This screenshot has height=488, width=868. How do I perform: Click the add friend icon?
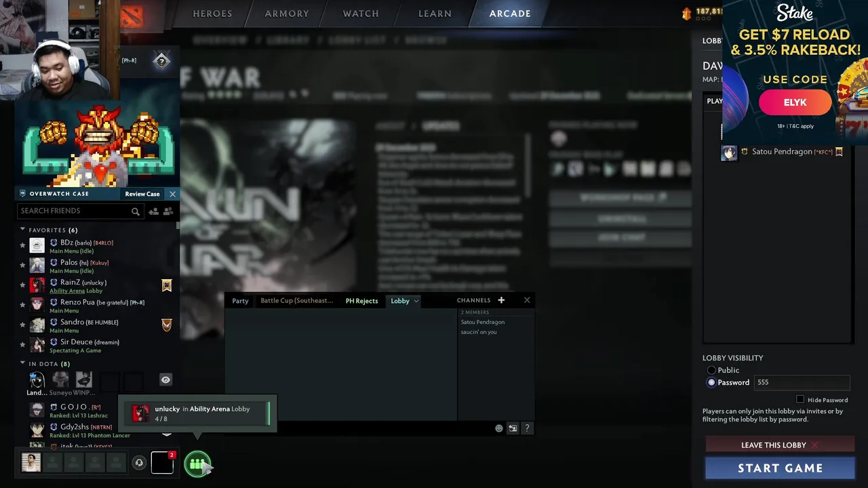click(153, 211)
